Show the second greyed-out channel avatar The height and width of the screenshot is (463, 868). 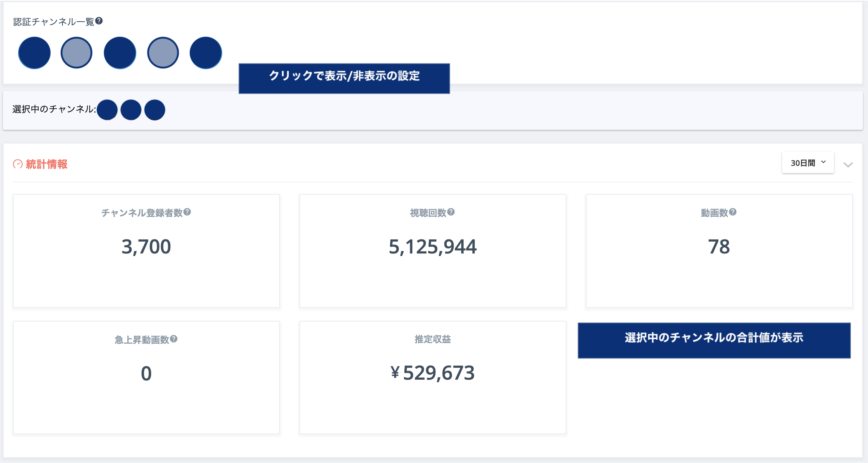click(x=76, y=53)
